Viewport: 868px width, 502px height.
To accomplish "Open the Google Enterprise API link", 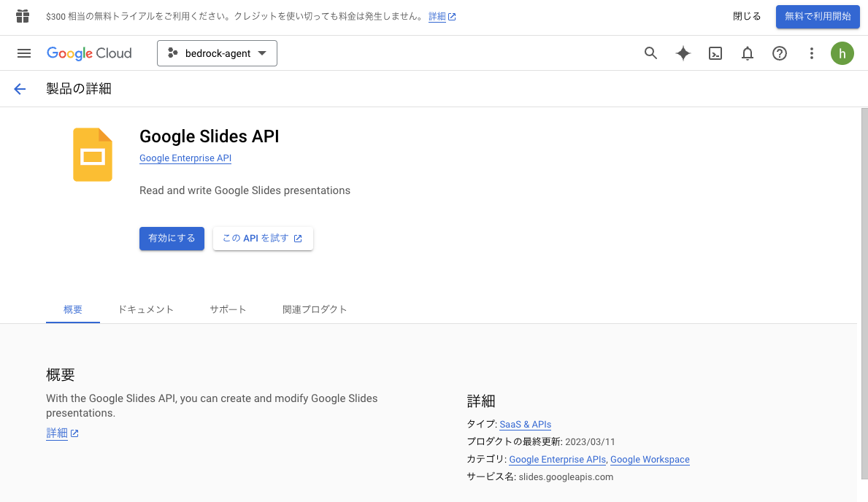I will 185,158.
